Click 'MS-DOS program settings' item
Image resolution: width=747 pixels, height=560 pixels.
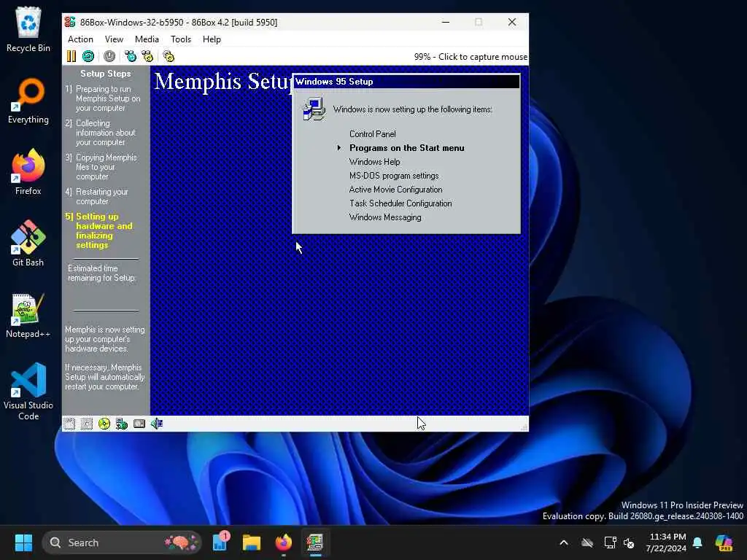click(394, 176)
